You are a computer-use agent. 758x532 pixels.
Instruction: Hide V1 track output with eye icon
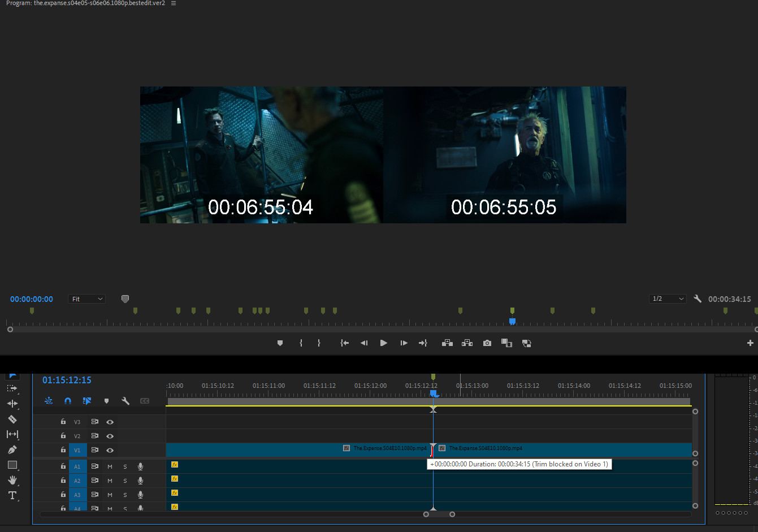pyautogui.click(x=110, y=450)
